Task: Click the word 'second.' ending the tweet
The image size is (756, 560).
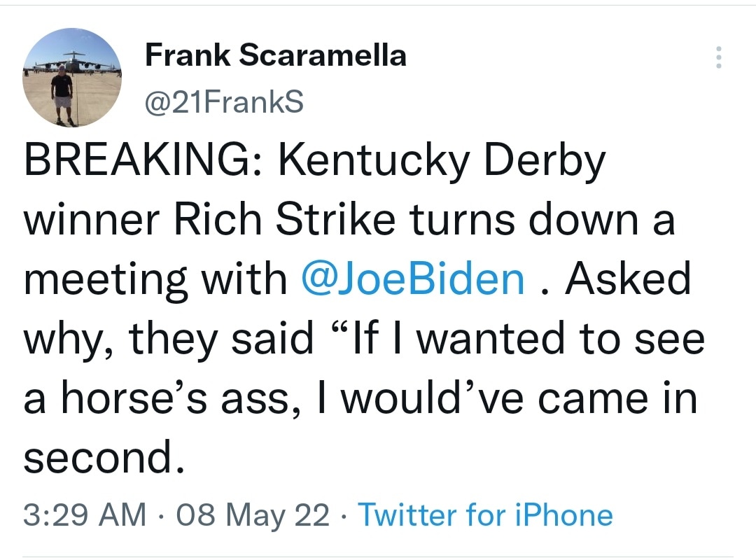Action: point(106,457)
